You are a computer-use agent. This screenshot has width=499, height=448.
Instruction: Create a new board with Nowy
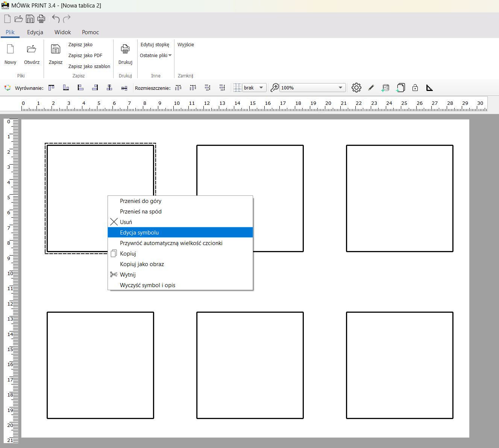point(11,54)
